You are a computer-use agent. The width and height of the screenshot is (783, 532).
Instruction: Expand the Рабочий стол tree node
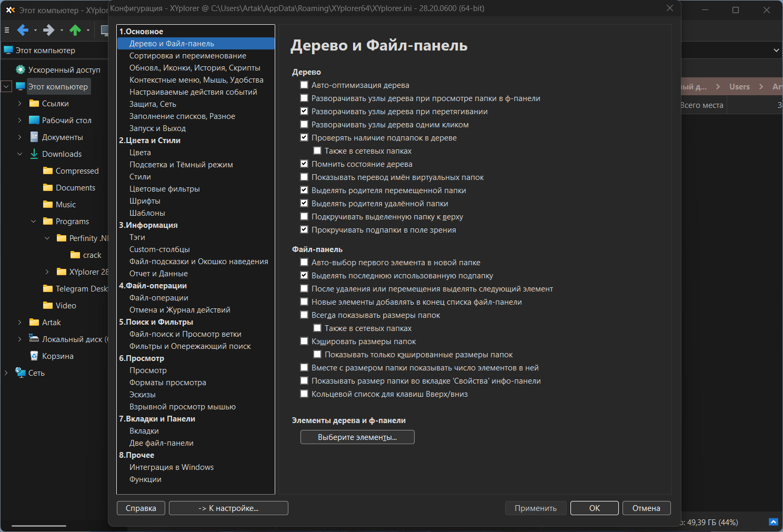click(x=20, y=120)
